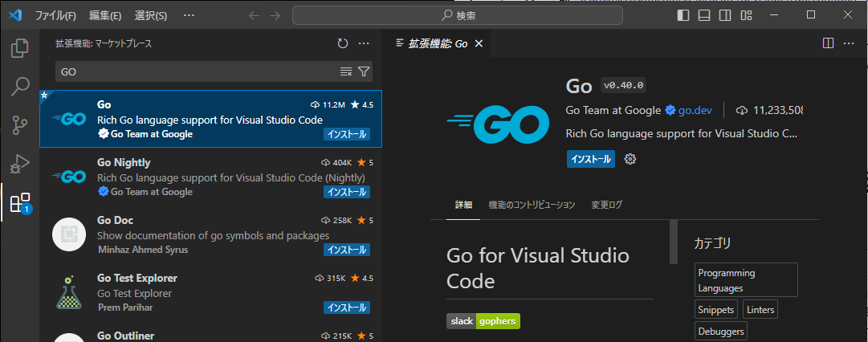Refresh the extensions marketplace list

343,43
